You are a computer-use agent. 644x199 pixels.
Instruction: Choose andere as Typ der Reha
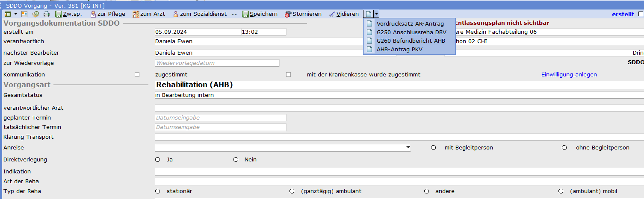[x=427, y=191]
